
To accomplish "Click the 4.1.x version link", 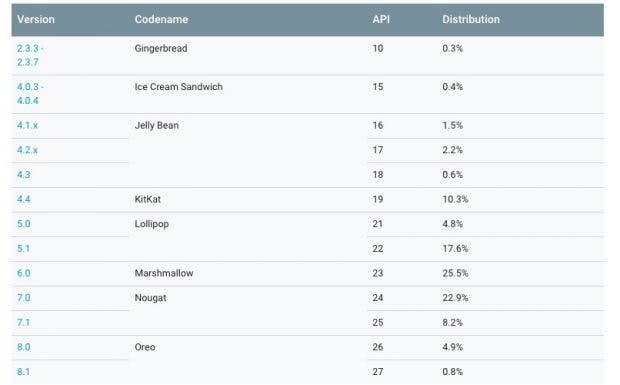I will point(27,126).
